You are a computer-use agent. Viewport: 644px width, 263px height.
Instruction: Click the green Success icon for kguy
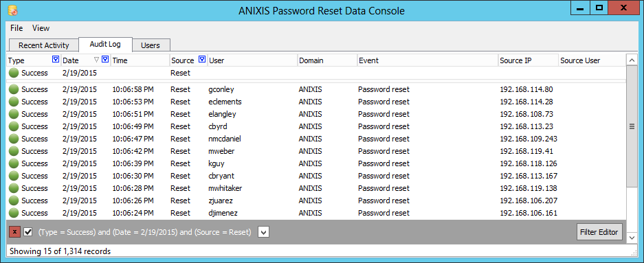click(x=14, y=163)
